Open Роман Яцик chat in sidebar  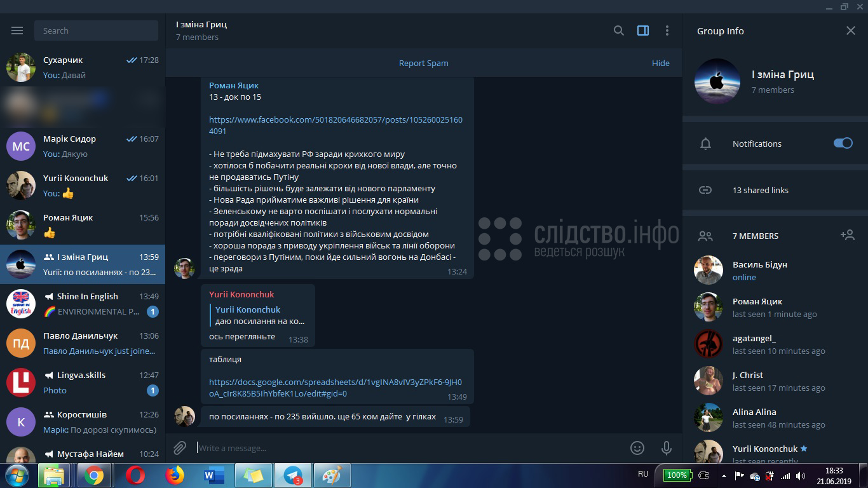click(83, 225)
